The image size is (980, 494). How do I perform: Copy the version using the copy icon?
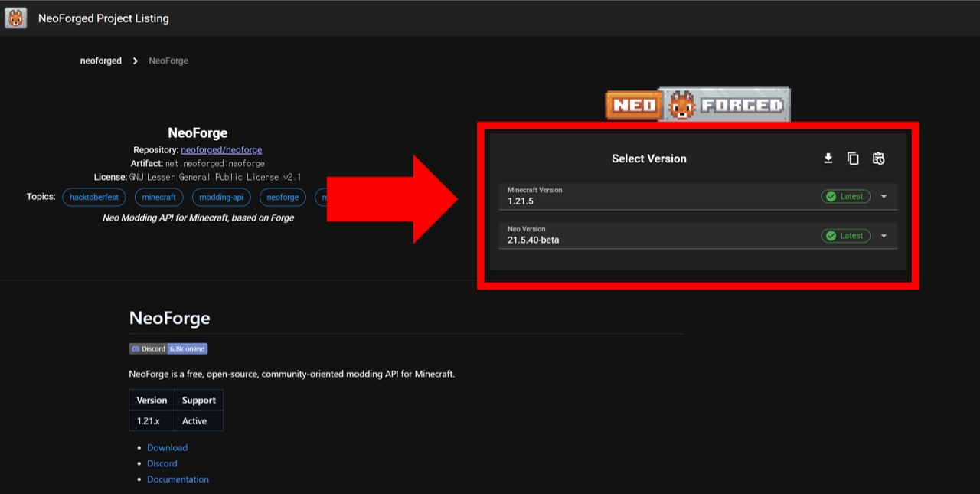pyautogui.click(x=853, y=159)
